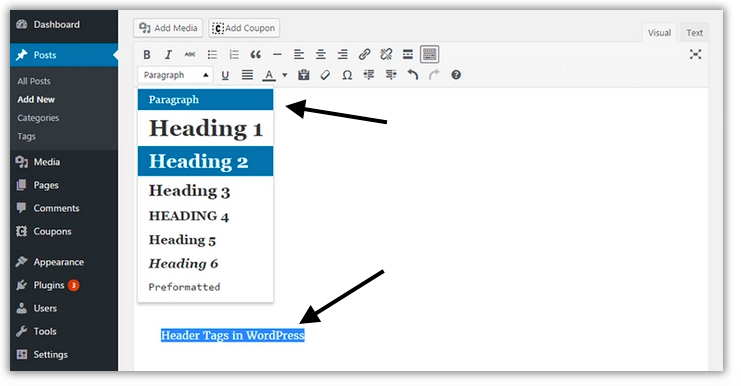Open the Coupons menu
This screenshot has height=386, width=741.
(64, 232)
